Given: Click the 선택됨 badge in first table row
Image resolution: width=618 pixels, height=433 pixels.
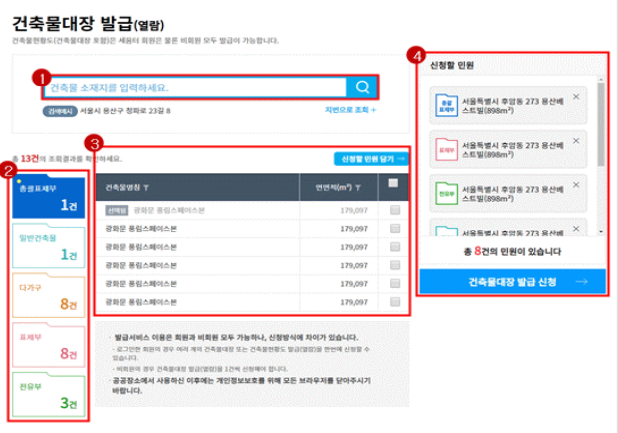Looking at the screenshot, I should pos(117,210).
